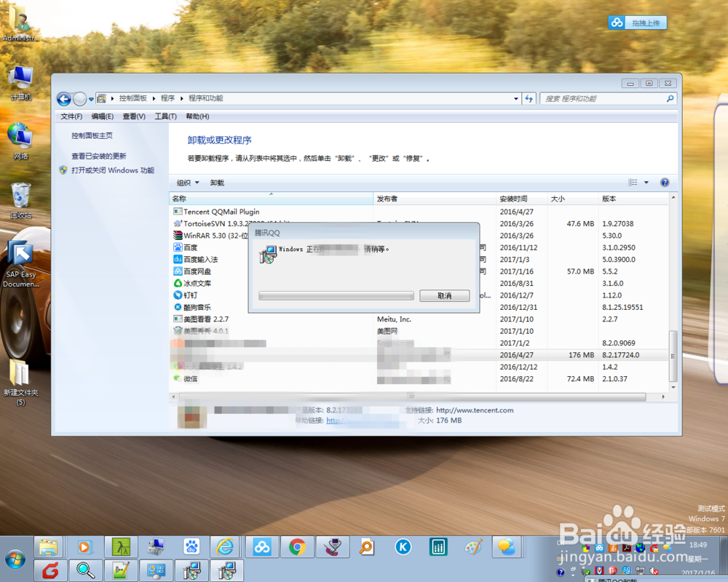Select the 冰点文库 program entry

(x=197, y=284)
